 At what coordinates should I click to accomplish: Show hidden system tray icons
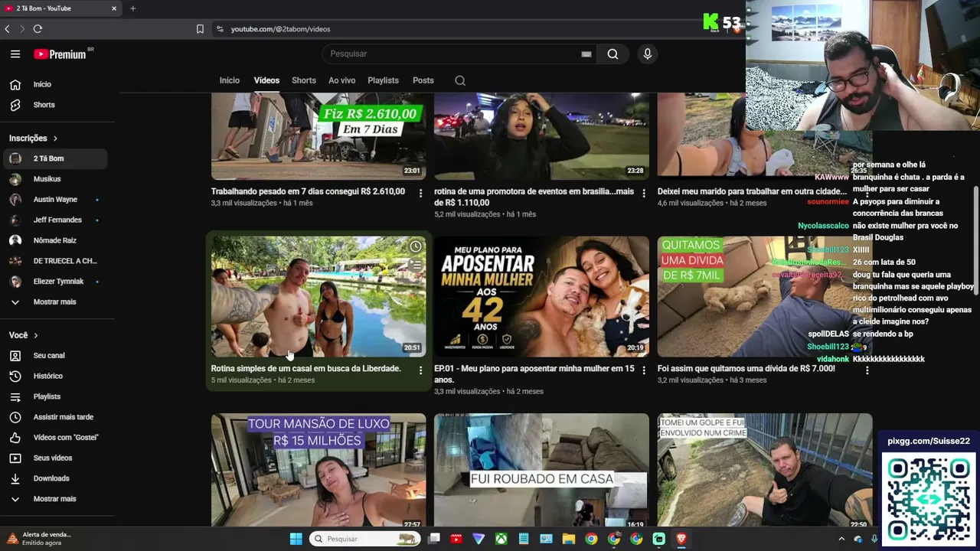[842, 539]
